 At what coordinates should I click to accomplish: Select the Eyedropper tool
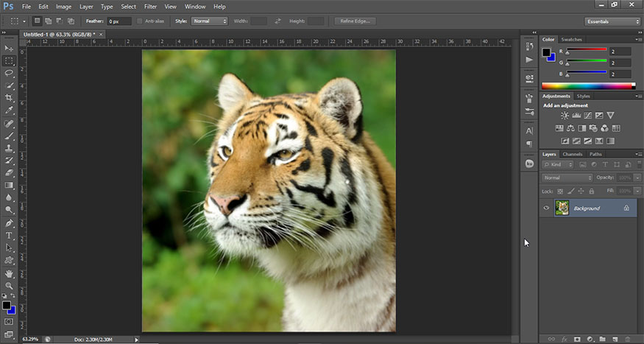point(9,110)
